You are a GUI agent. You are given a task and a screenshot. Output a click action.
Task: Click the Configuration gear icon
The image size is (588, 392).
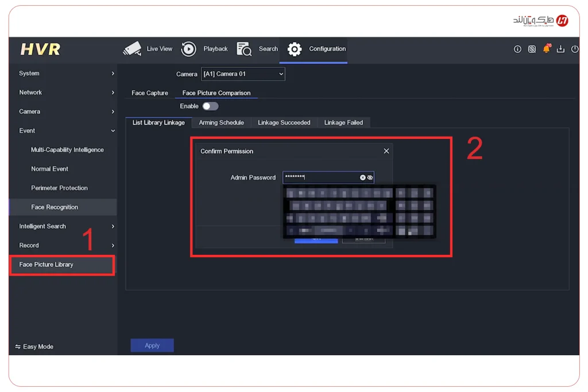(295, 49)
